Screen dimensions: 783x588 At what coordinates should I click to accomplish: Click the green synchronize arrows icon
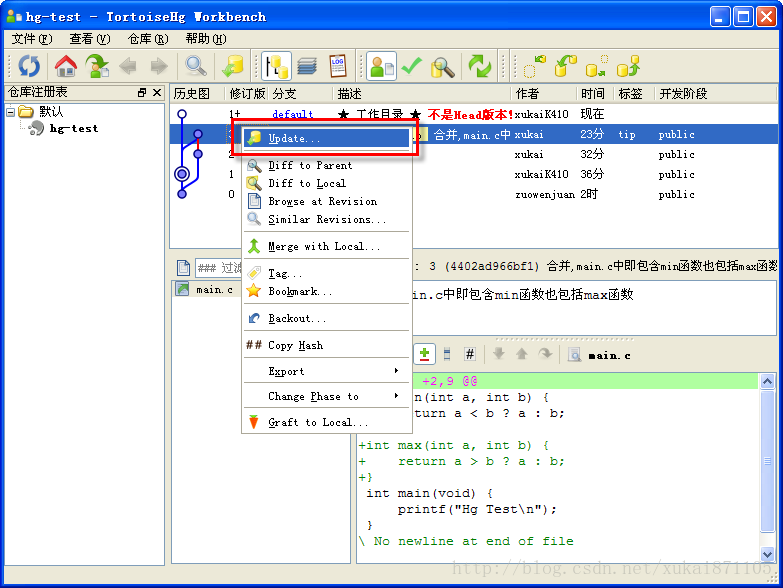[x=479, y=66]
